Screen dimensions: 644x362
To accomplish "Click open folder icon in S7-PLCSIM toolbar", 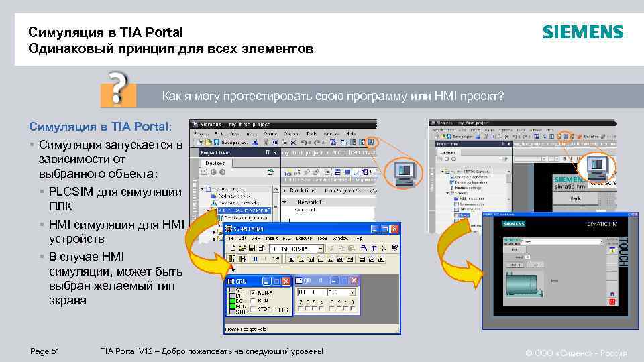I will click(x=242, y=248).
